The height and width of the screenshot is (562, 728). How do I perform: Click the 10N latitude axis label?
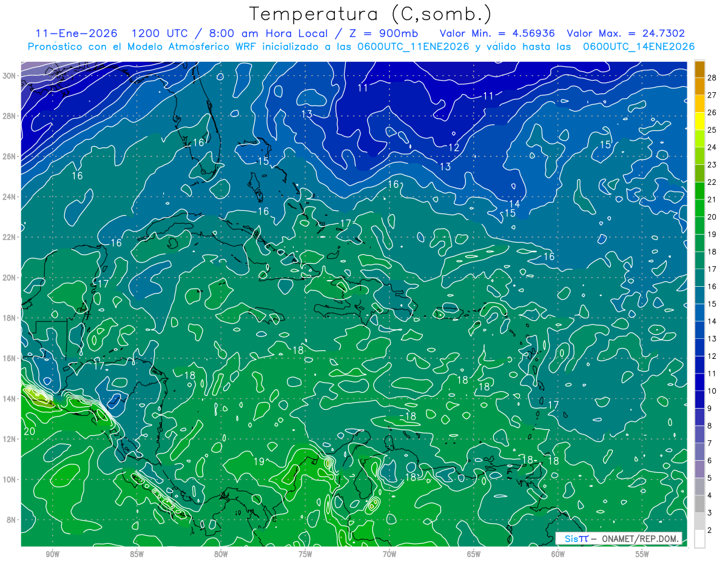click(10, 480)
